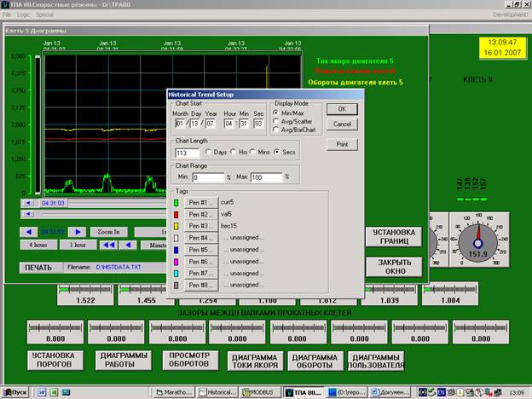Click the fast rewind double-arrow button

108,245
